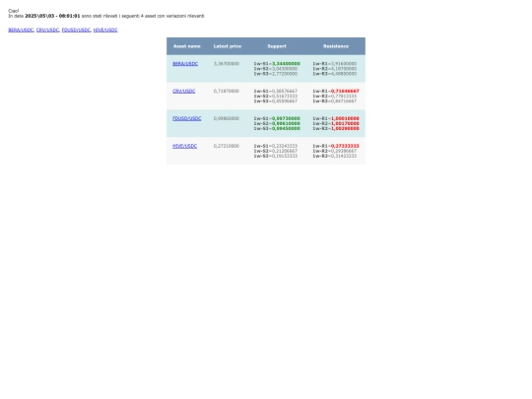Click CRV/USDC in the table's asset column
This screenshot has width=532, height=399.
coord(184,91)
